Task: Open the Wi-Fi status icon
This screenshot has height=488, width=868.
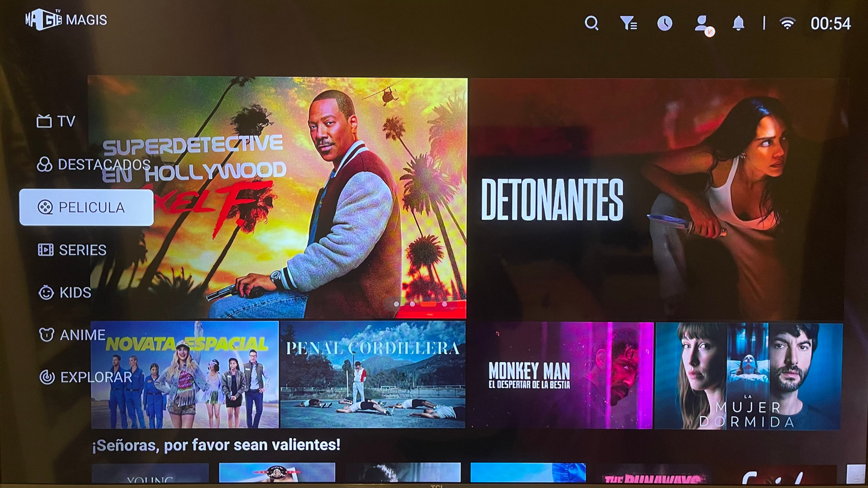Action: (x=787, y=23)
